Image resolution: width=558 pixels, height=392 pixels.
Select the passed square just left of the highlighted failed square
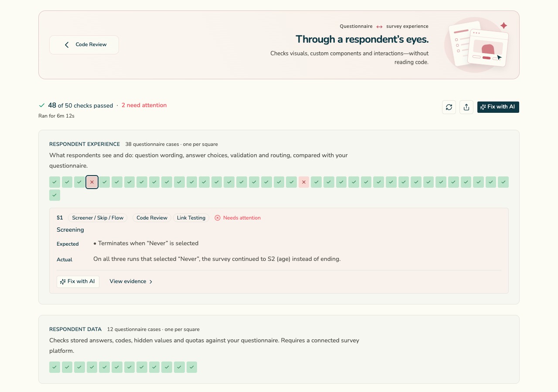coord(79,182)
